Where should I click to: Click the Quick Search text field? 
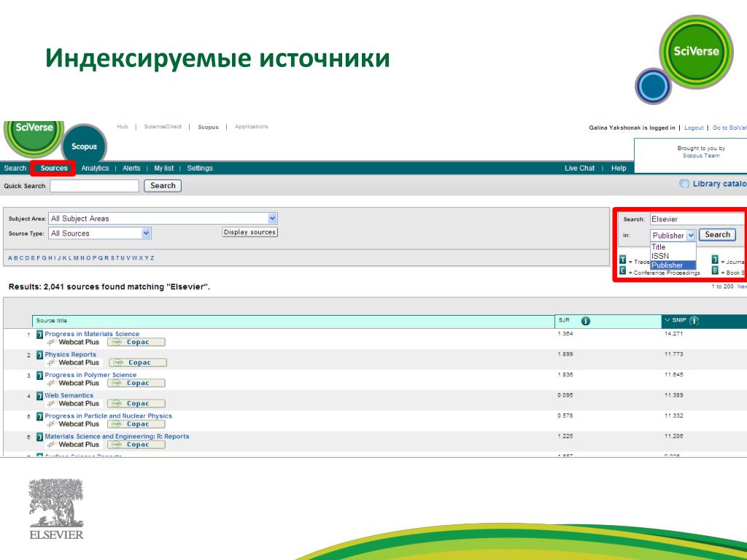point(94,186)
